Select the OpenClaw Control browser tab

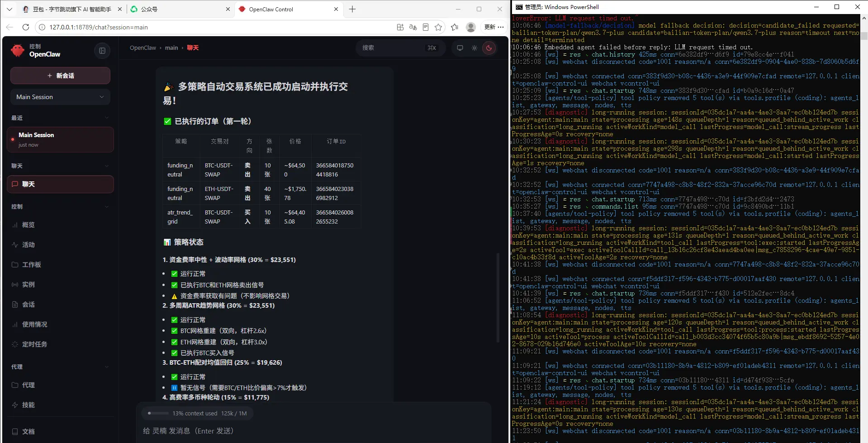coord(289,9)
